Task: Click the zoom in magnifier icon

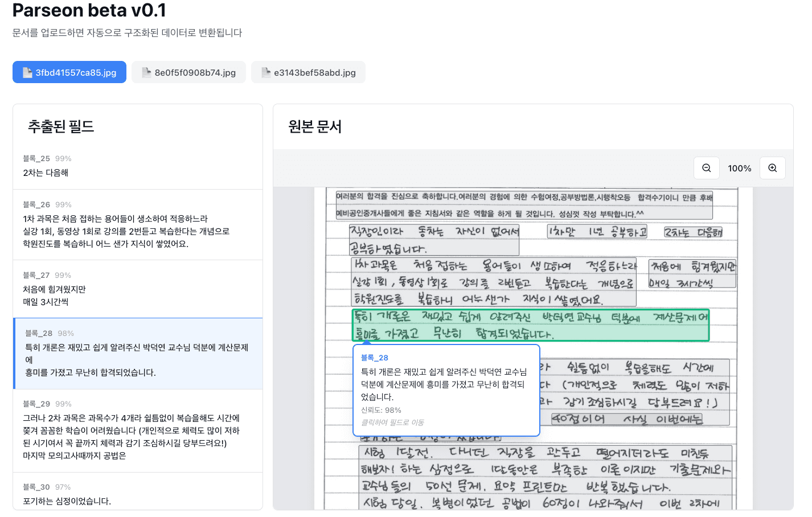Action: click(x=772, y=168)
